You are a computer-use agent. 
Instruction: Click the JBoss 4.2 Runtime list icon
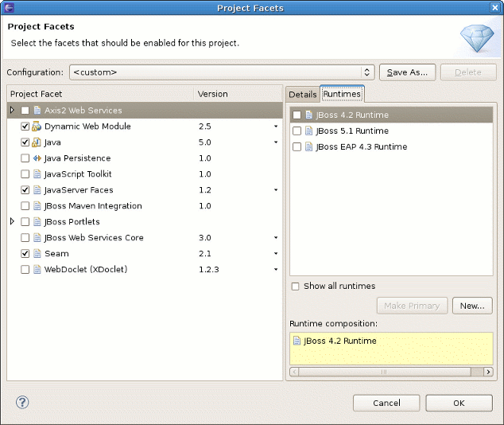(309, 115)
